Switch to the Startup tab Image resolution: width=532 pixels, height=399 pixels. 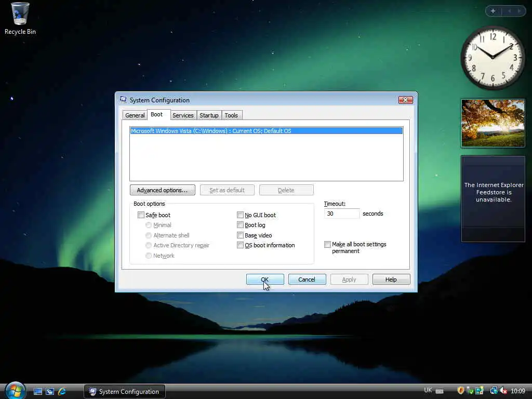tap(209, 115)
